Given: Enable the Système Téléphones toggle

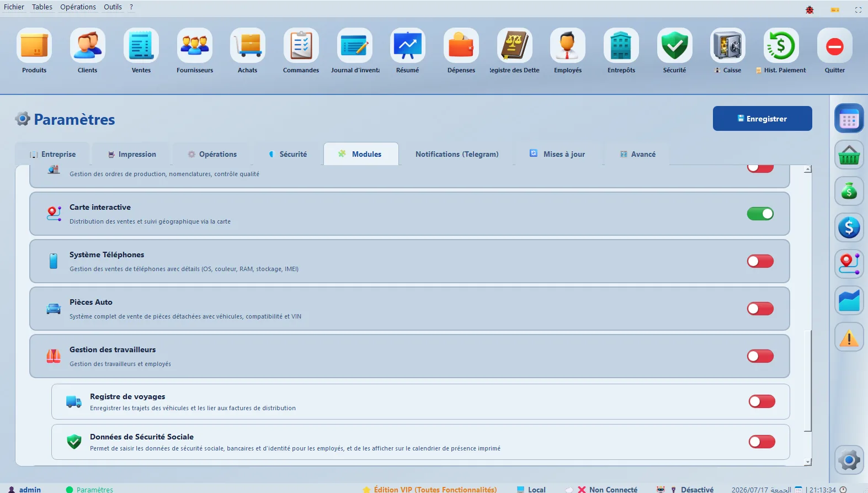Looking at the screenshot, I should 760,261.
